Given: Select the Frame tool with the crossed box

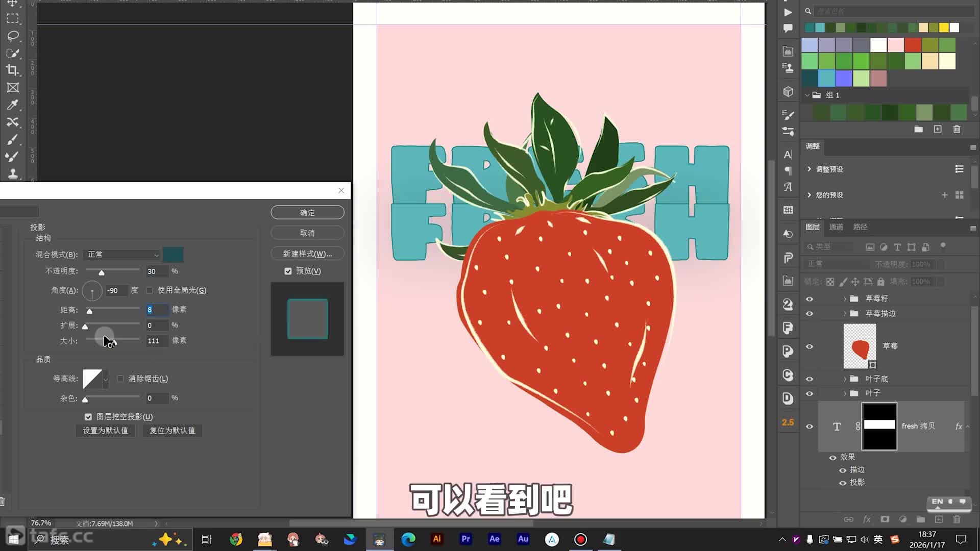Looking at the screenshot, I should click(x=13, y=88).
